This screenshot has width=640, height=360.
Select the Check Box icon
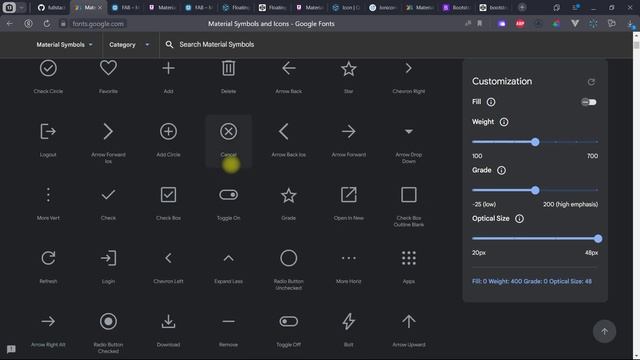168,195
